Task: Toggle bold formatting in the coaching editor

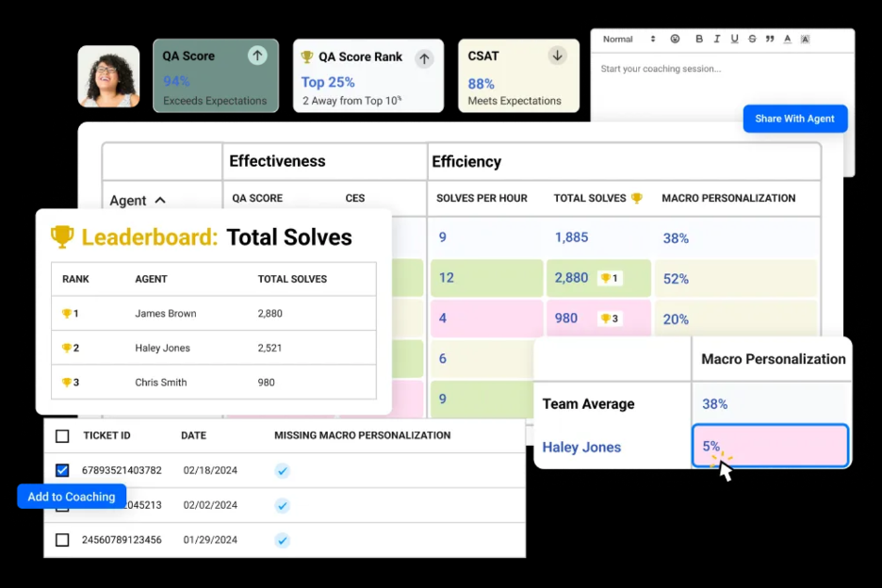Action: (699, 39)
